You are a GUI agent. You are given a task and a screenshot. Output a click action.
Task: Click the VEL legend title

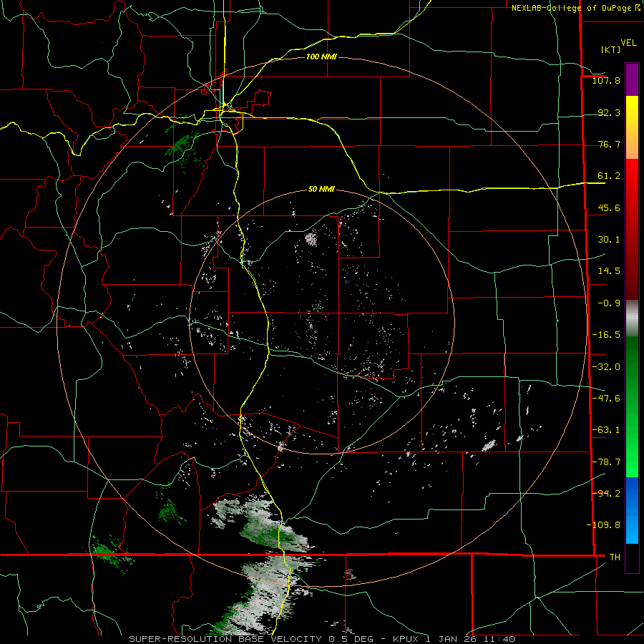pyautogui.click(x=628, y=43)
